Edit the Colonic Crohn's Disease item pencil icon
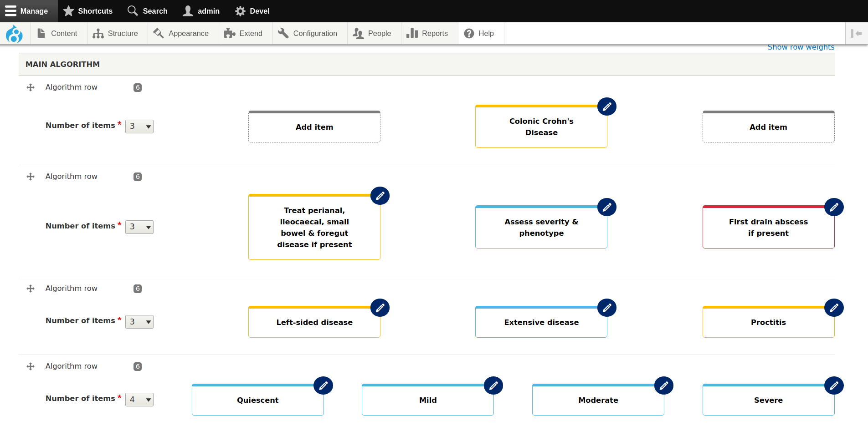 tap(607, 106)
